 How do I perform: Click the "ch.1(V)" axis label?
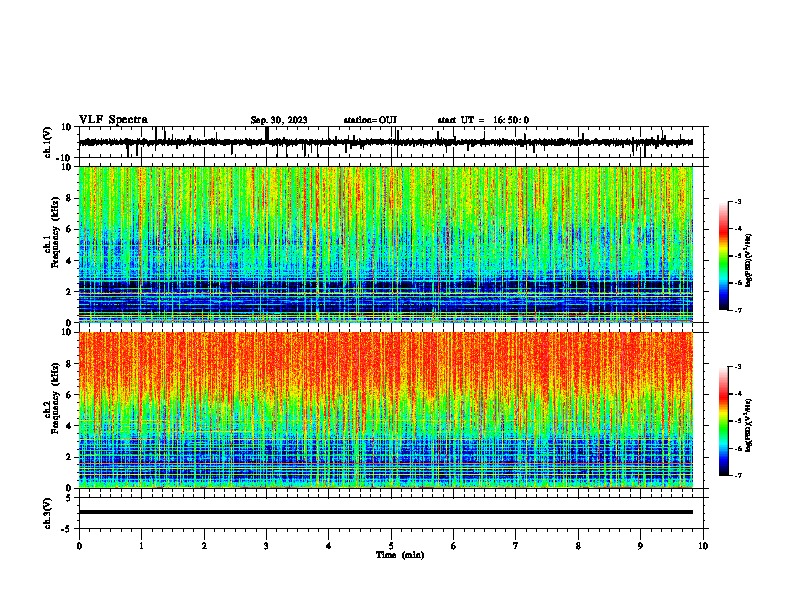pyautogui.click(x=48, y=142)
